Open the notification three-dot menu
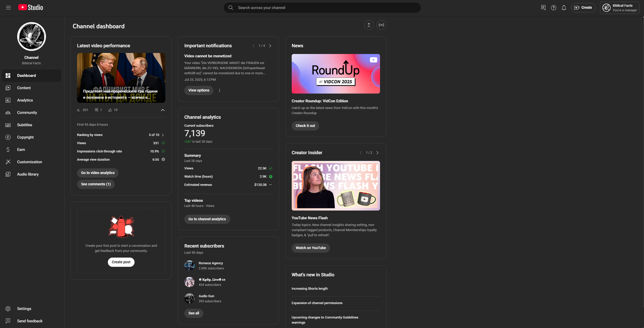 (219, 91)
